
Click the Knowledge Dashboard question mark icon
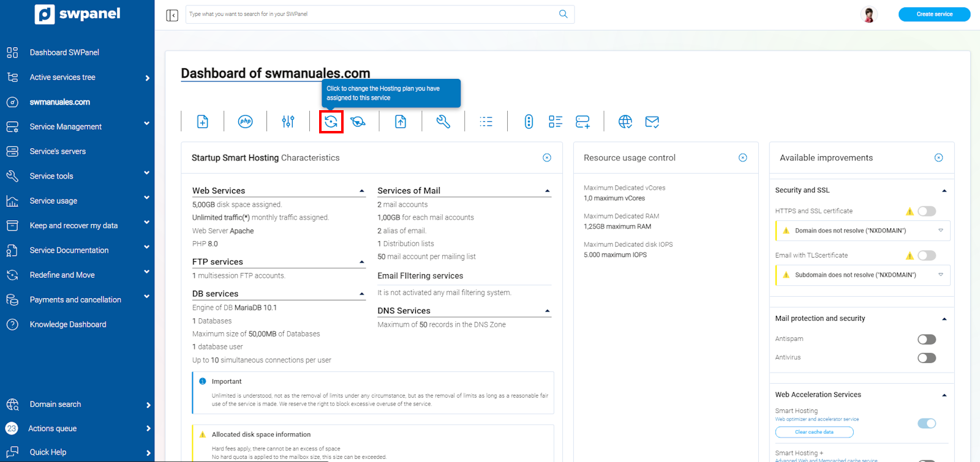[12, 324]
